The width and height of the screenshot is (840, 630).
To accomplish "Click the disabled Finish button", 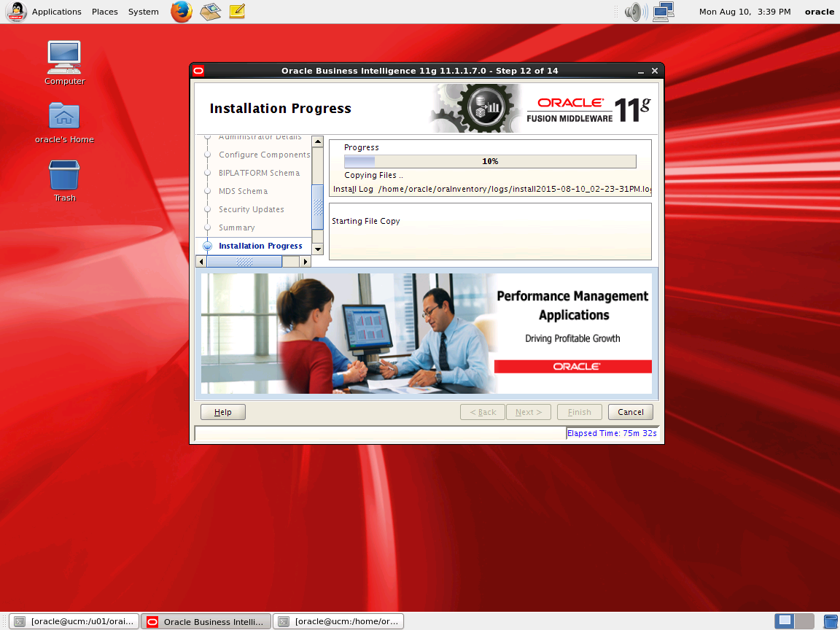I will [580, 412].
